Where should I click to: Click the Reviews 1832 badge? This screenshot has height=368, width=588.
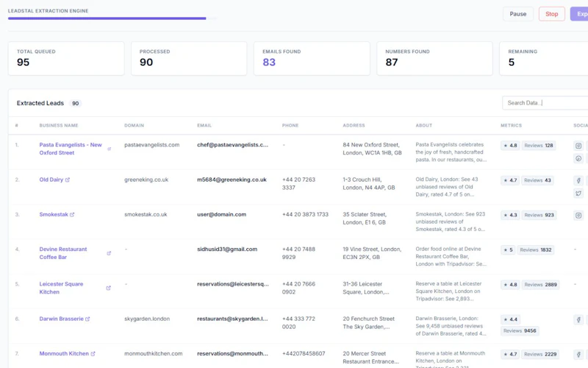click(x=536, y=250)
